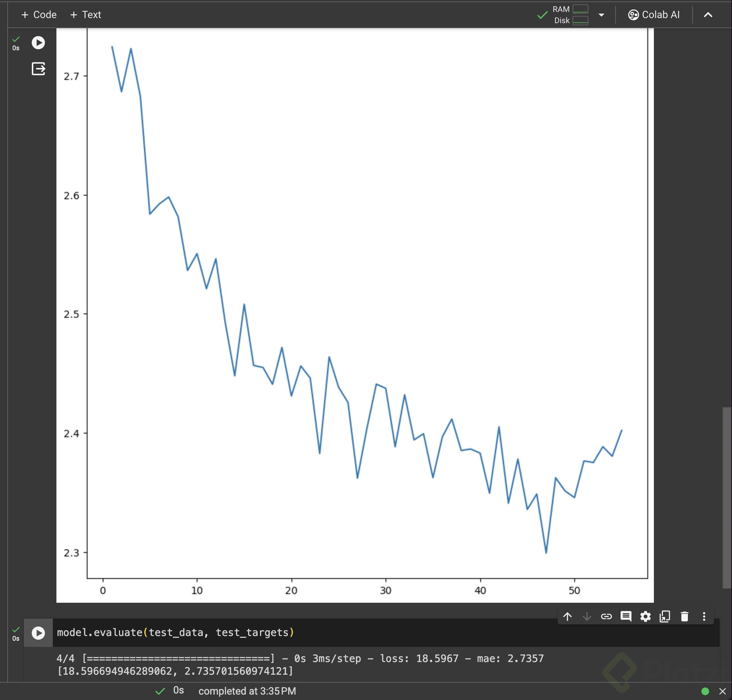This screenshot has width=732, height=700.
Task: Open more cell actions menu
Action: point(704,616)
